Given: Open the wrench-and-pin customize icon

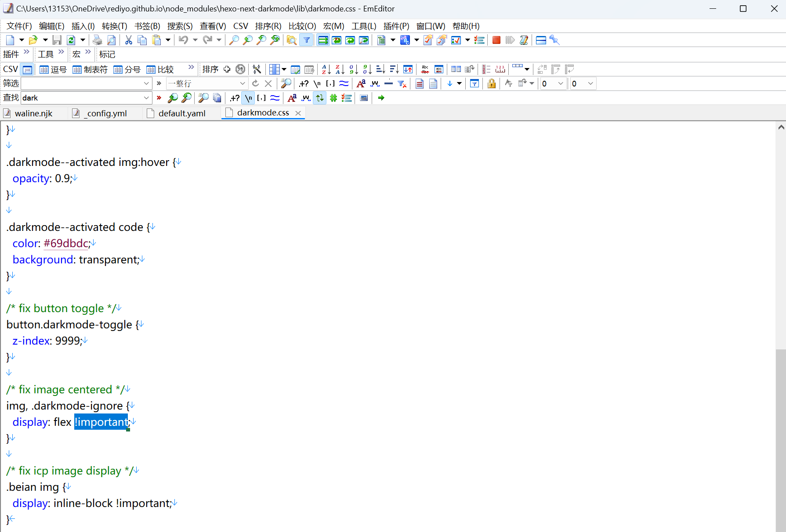Looking at the screenshot, I should point(554,40).
